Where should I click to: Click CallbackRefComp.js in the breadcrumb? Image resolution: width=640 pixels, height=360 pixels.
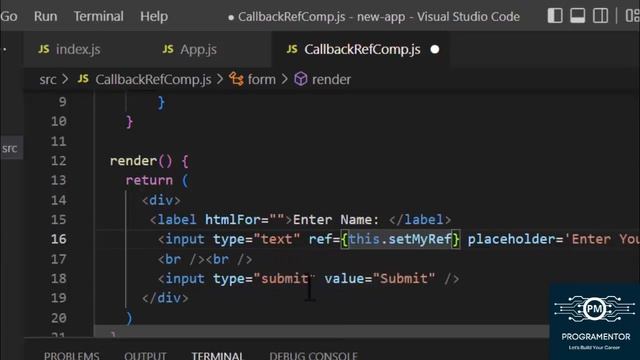(153, 80)
